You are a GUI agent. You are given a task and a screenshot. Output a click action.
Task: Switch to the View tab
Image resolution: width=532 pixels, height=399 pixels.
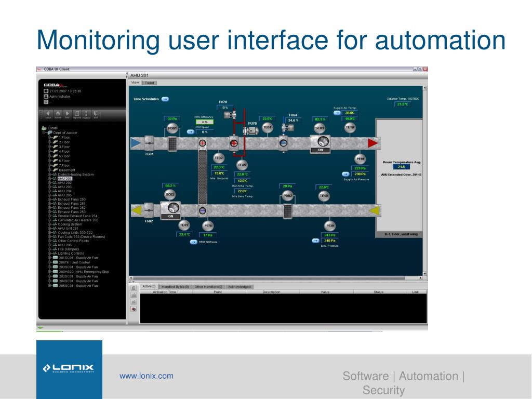(135, 83)
